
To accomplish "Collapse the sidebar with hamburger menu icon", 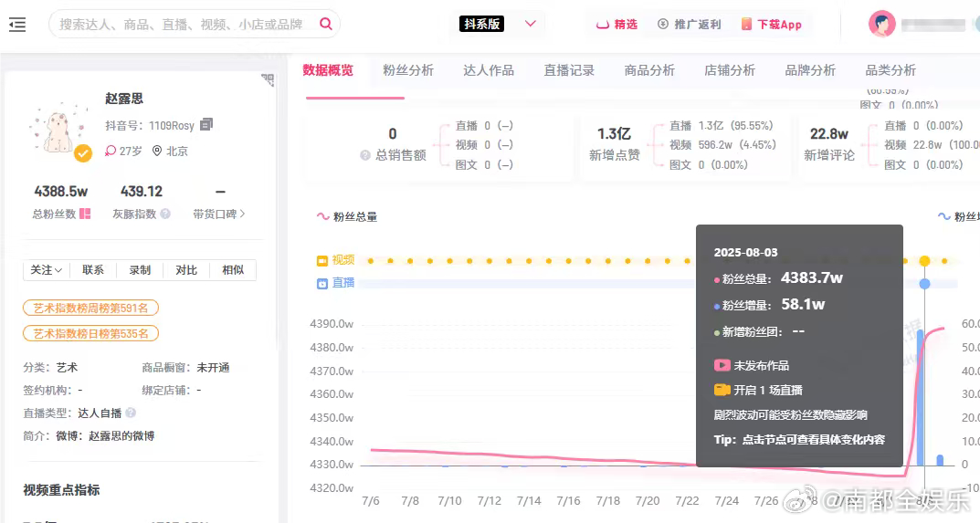I will [x=17, y=25].
